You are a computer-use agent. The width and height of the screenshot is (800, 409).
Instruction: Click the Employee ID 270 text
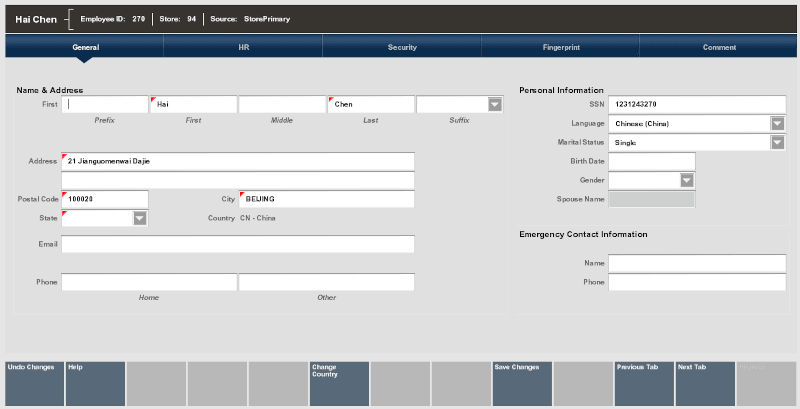click(x=113, y=19)
